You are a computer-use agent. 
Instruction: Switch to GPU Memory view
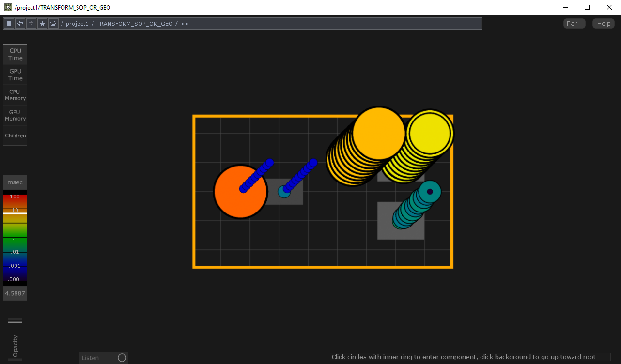point(15,115)
